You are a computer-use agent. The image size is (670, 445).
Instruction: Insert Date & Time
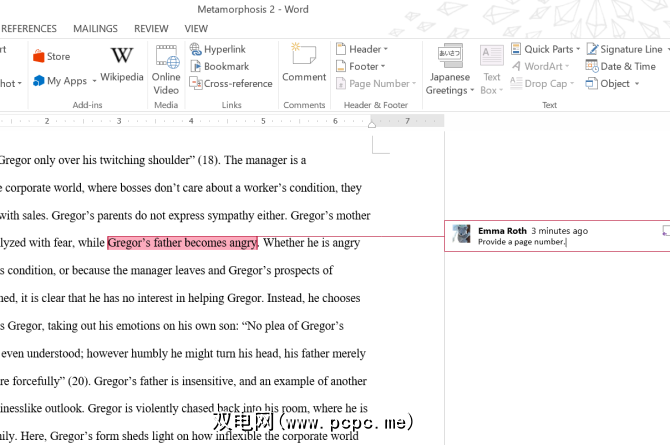620,66
